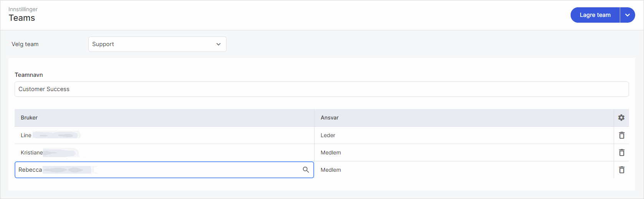Click trash icon in Rebecca's row

pos(621,170)
